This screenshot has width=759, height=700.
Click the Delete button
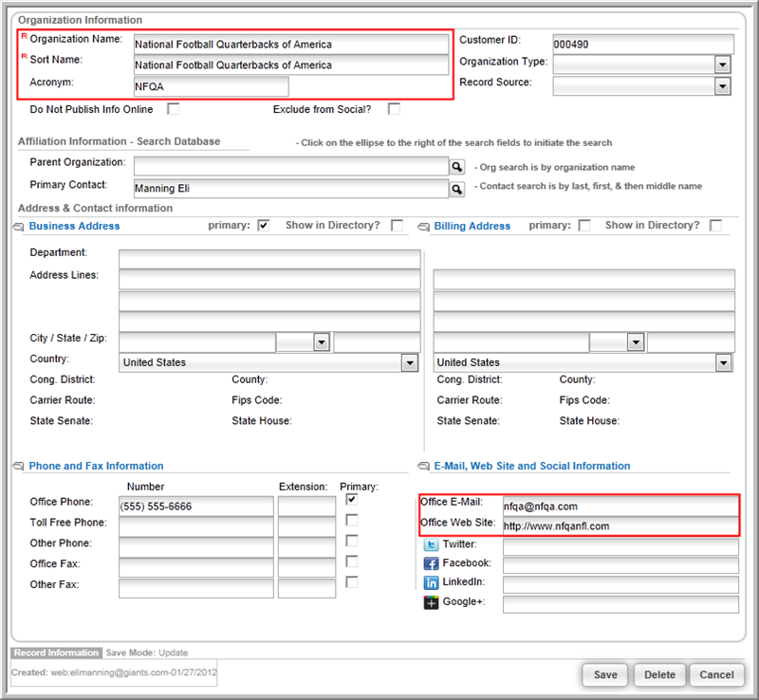pos(659,674)
